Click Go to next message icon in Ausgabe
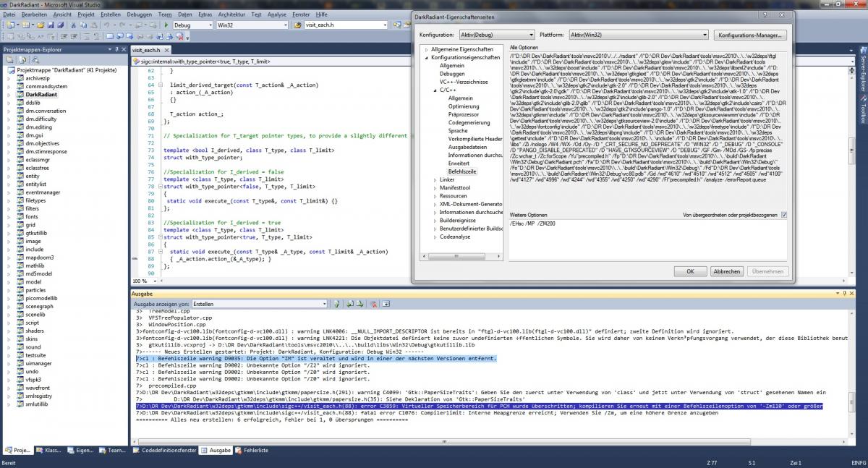This screenshot has height=468, width=868. pos(359,304)
